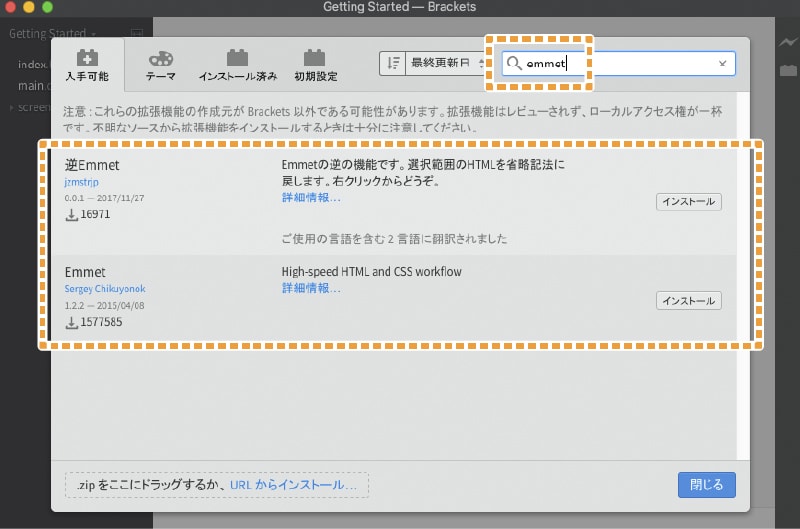Click the 閉じる close button
The width and height of the screenshot is (800, 529).
point(707,485)
